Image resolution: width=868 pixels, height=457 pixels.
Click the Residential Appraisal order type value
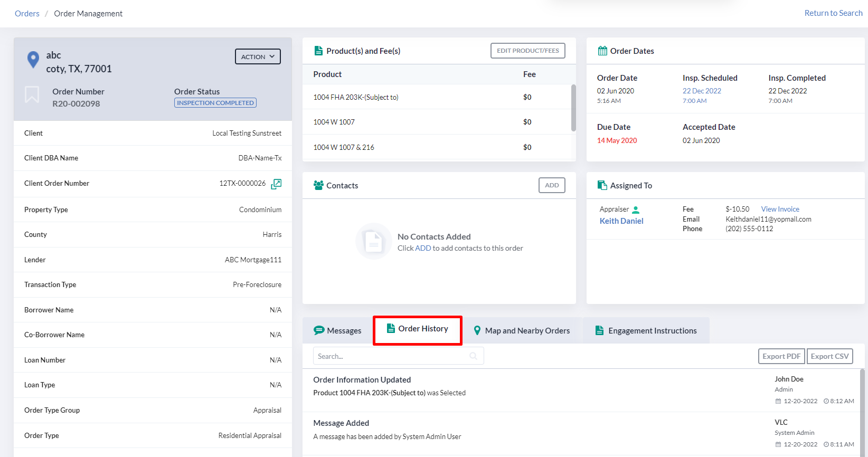tap(250, 435)
